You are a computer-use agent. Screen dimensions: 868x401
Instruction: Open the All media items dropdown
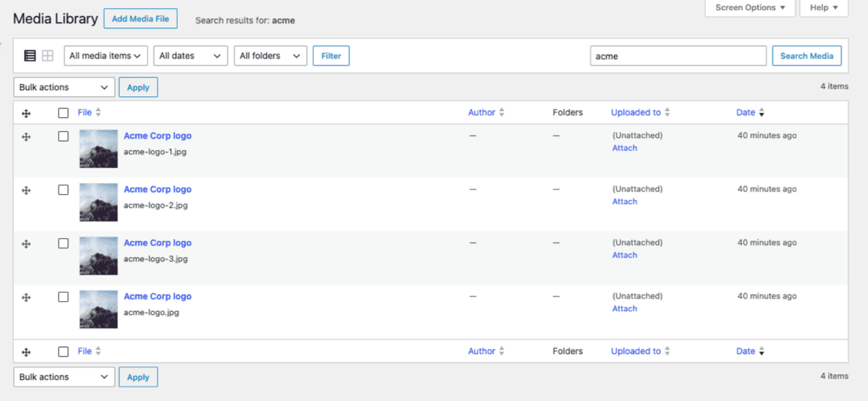(x=106, y=56)
